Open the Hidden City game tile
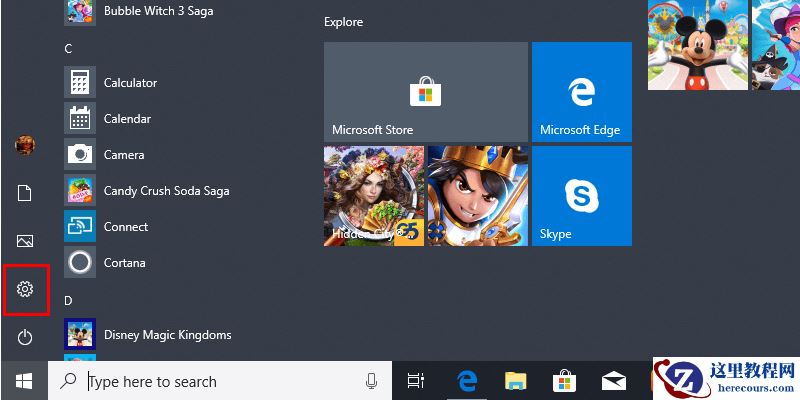This screenshot has height=400, width=800. 374,196
